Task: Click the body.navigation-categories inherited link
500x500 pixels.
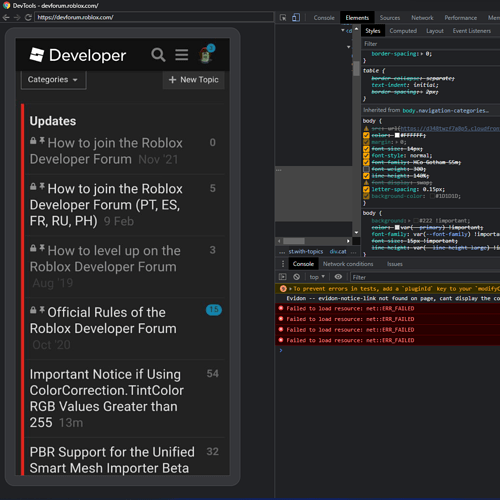Action: (x=445, y=110)
